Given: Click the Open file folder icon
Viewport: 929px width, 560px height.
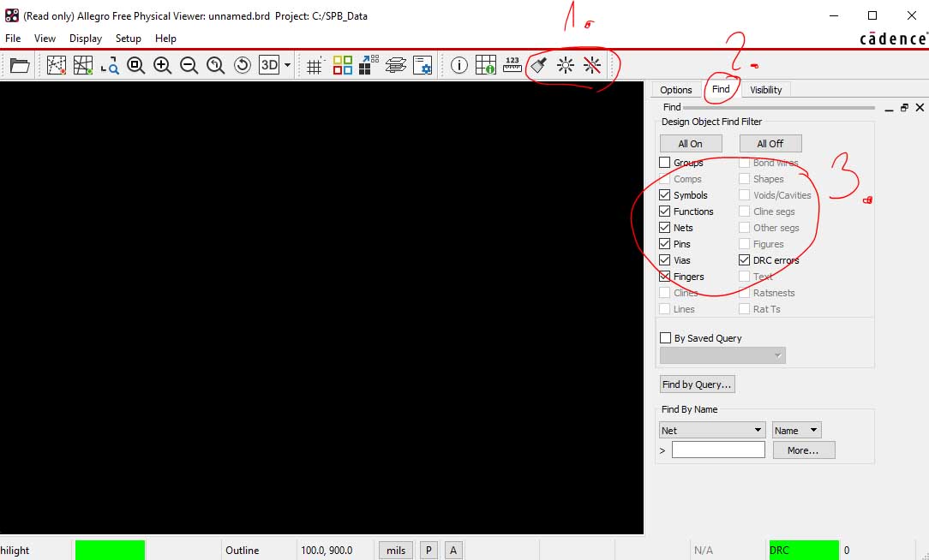Looking at the screenshot, I should click(20, 65).
